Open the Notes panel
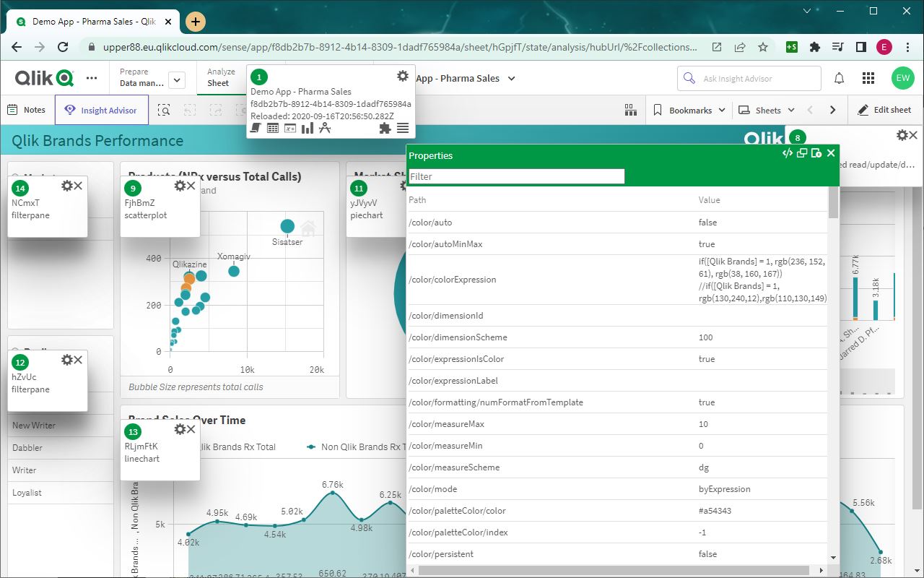The width and height of the screenshot is (924, 578). coord(27,110)
